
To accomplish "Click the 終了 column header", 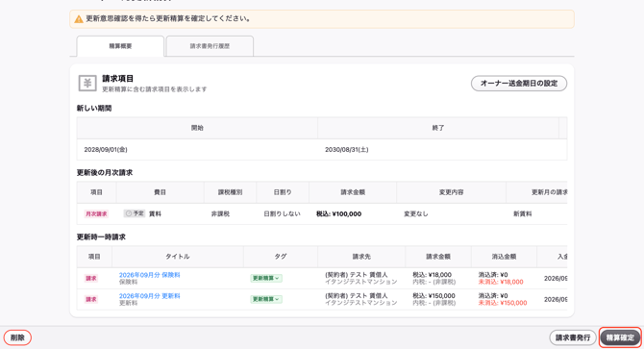I will click(x=438, y=128).
